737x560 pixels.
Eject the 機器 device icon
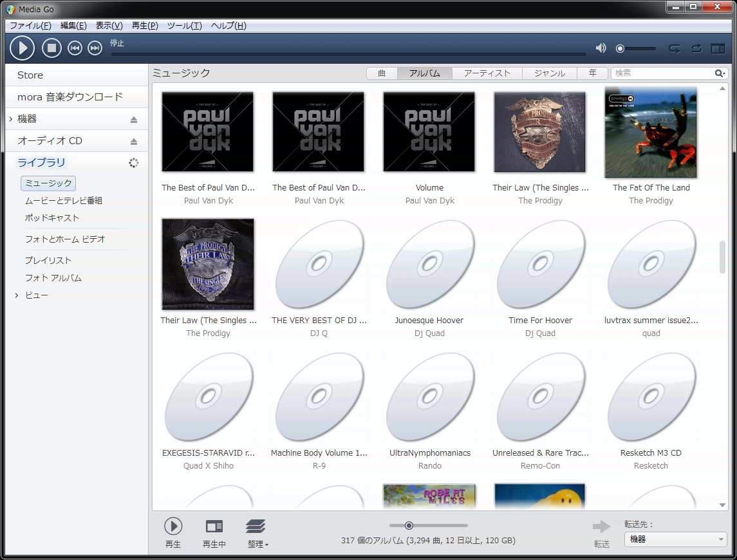[x=134, y=120]
